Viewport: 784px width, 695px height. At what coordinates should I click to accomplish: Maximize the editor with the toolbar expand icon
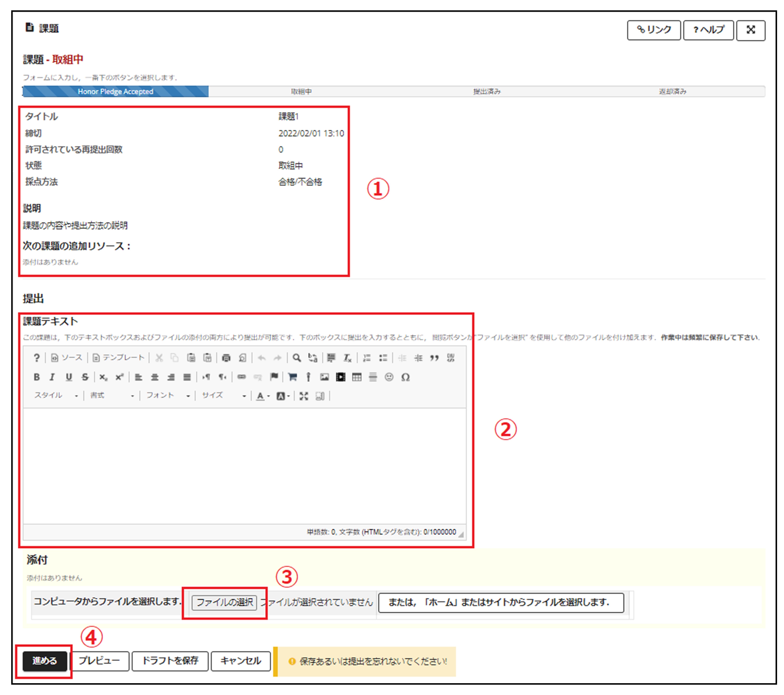click(x=304, y=396)
